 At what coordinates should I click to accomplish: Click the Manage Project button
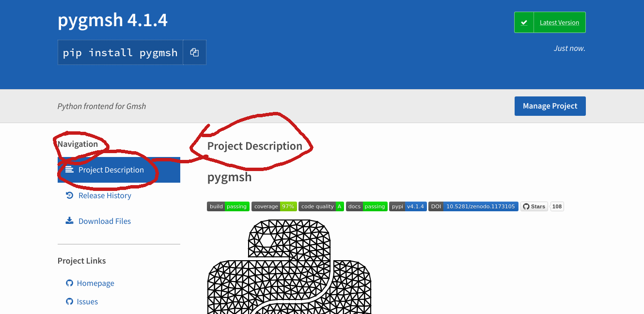(x=550, y=106)
